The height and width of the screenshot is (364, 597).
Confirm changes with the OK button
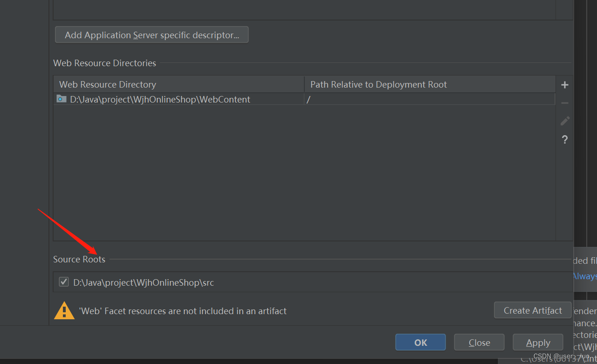[x=420, y=342]
